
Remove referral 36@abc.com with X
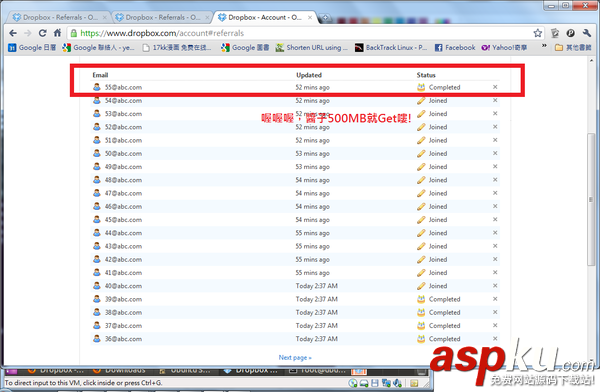click(x=495, y=338)
